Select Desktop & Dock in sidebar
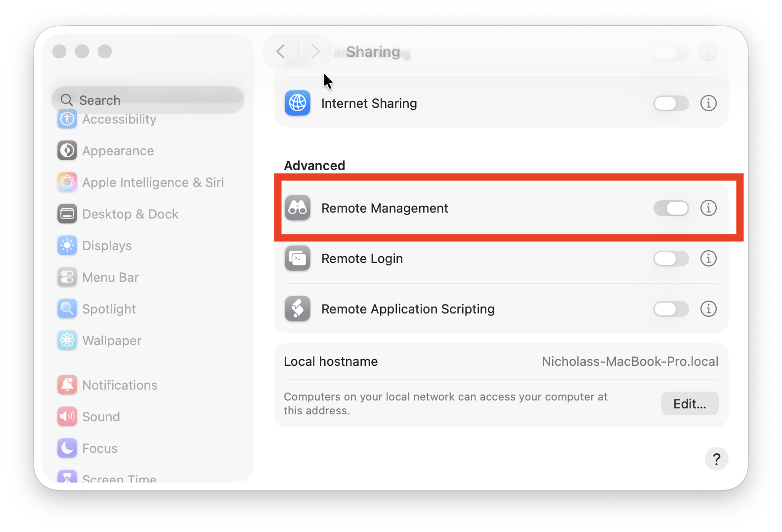This screenshot has width=782, height=532. pyautogui.click(x=130, y=214)
